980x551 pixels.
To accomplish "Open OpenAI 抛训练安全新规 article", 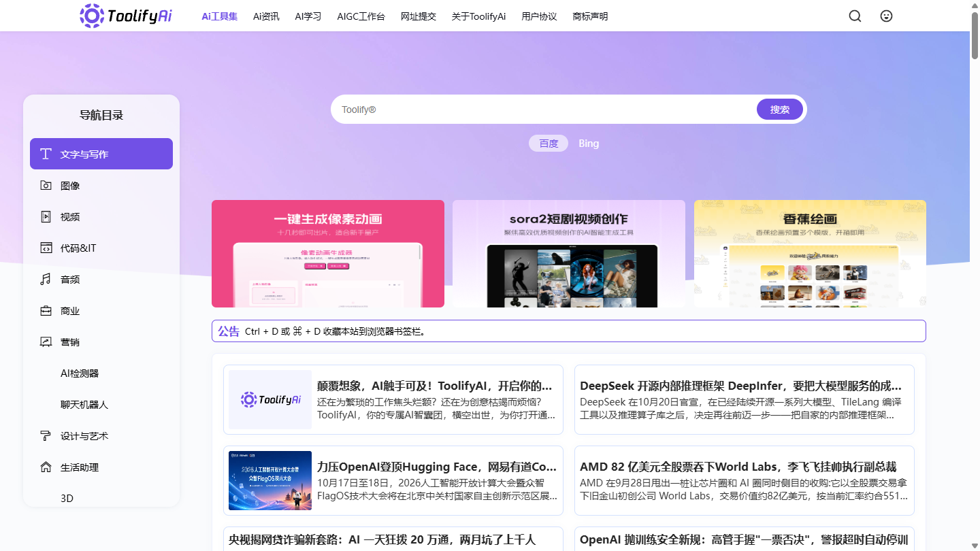I will (744, 540).
